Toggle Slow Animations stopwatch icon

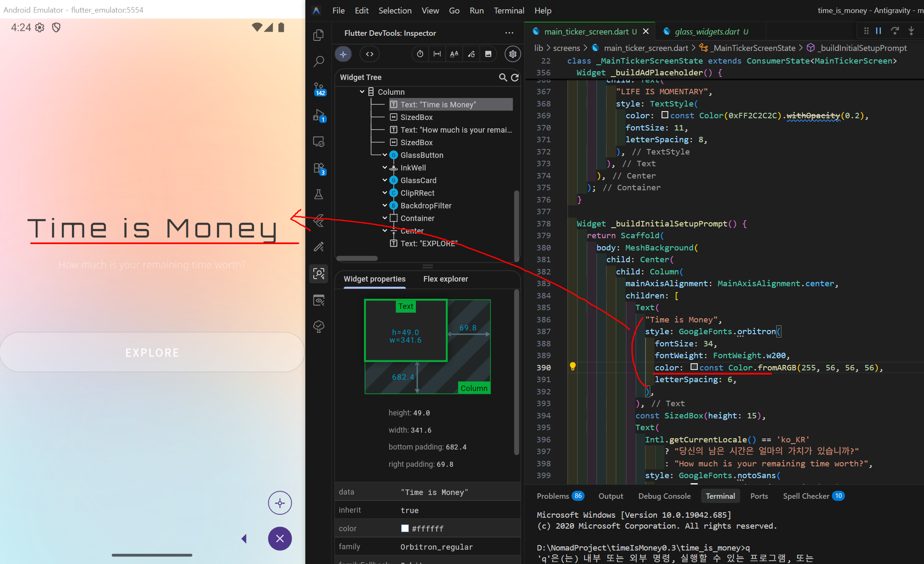420,54
